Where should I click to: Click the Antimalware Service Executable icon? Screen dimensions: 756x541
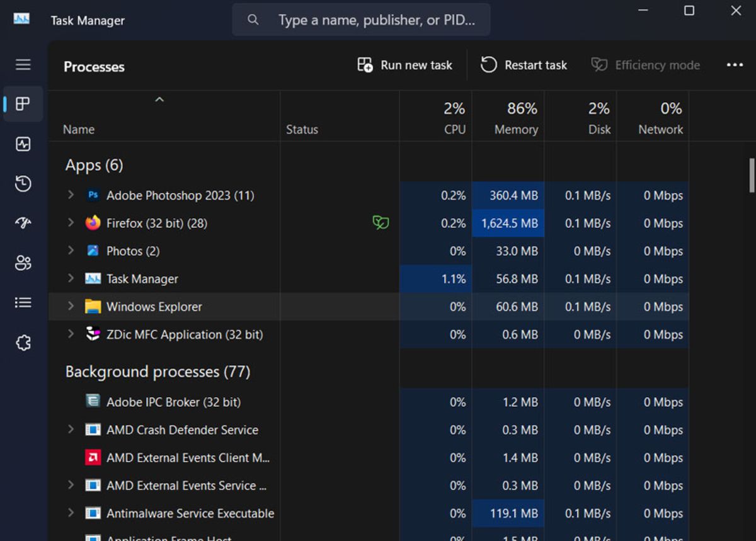(x=93, y=513)
